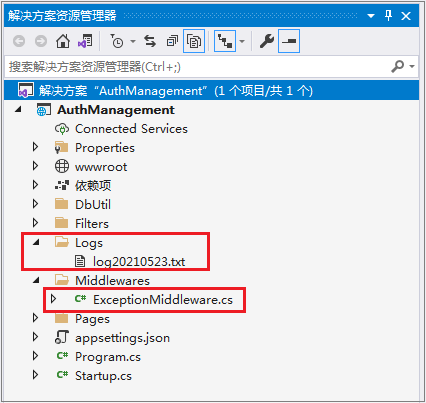Expand the ExceptionMiddleware.cs node
This screenshot has height=403, width=426.
53,299
